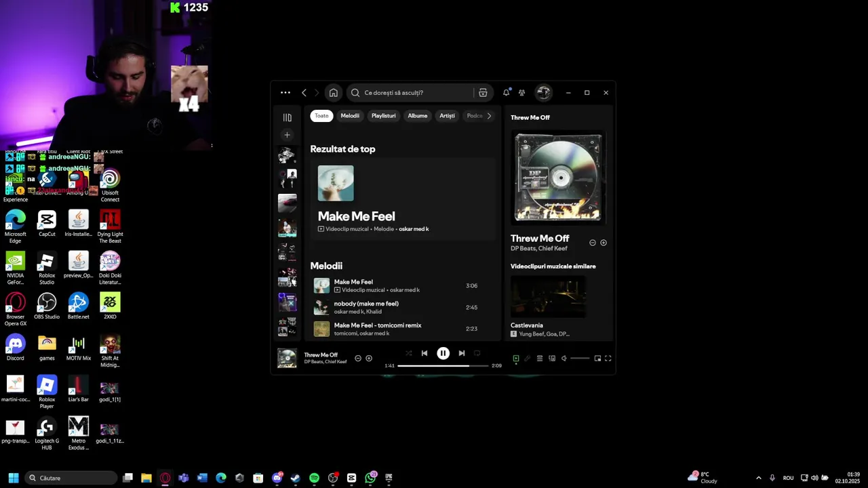Screen dimensions: 868x488
Task: Show hidden system tray icons
Action: 758,478
